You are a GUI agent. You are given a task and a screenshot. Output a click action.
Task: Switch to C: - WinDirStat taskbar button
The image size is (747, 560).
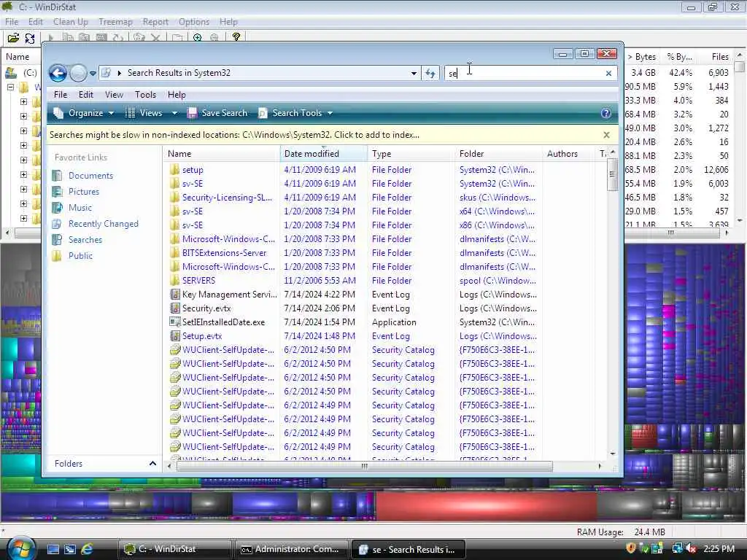click(174, 549)
